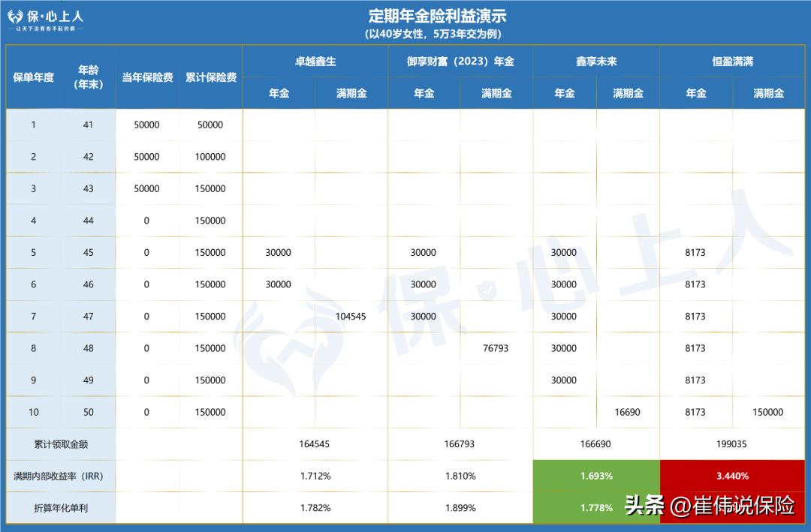
Task: Select IRR value 1.712%
Action: [x=315, y=476]
